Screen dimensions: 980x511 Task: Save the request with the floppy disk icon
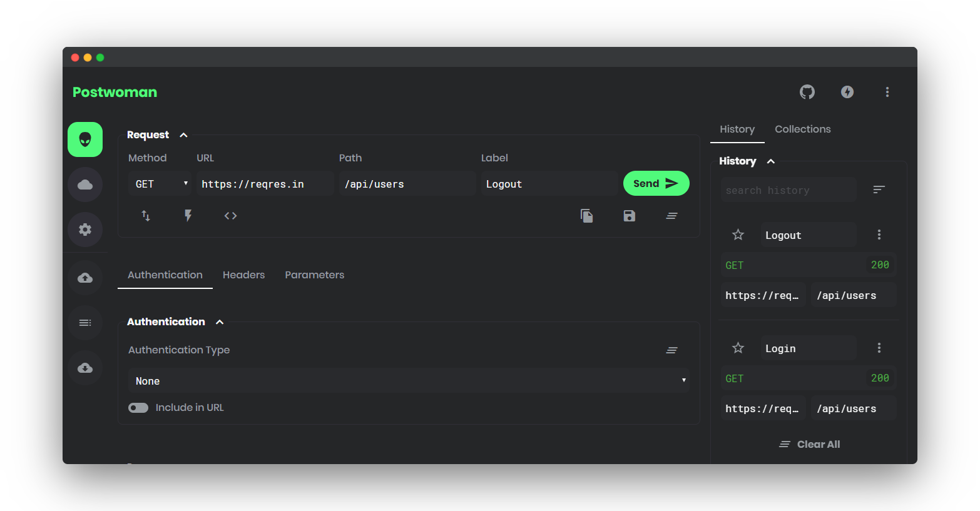pos(628,215)
